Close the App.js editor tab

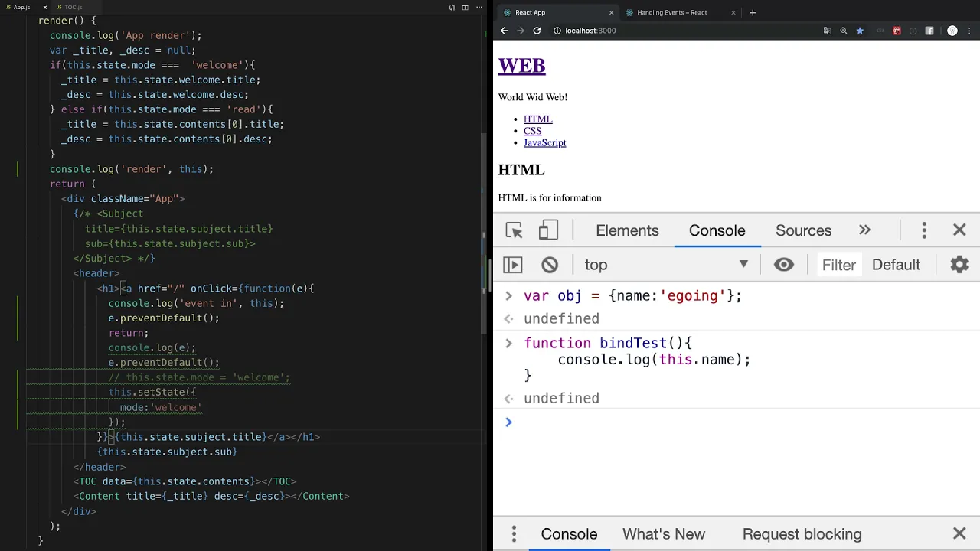pyautogui.click(x=44, y=7)
